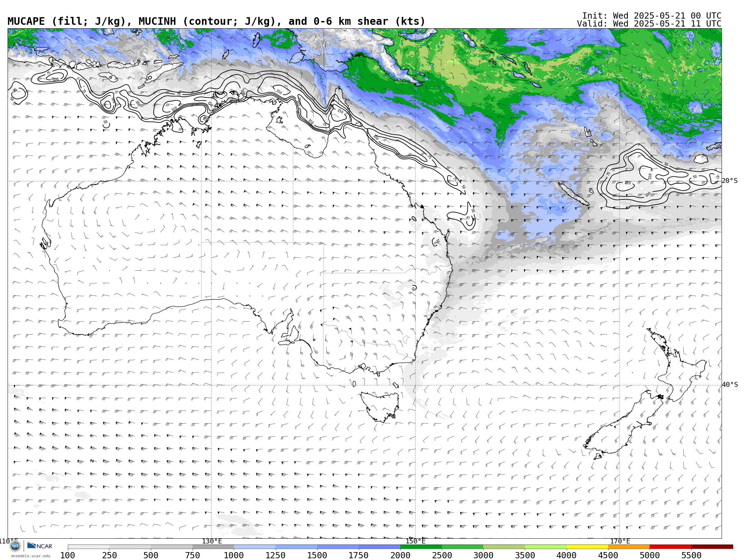Click the Init: Wed 2025-05-21 00 UTC text
Viewport: 744px width, 560px height.
(652, 16)
